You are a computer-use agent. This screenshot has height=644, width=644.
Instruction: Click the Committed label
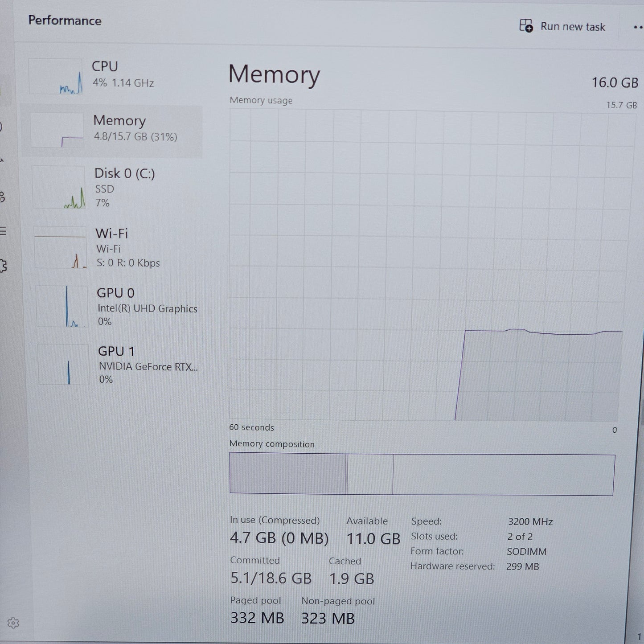[255, 560]
